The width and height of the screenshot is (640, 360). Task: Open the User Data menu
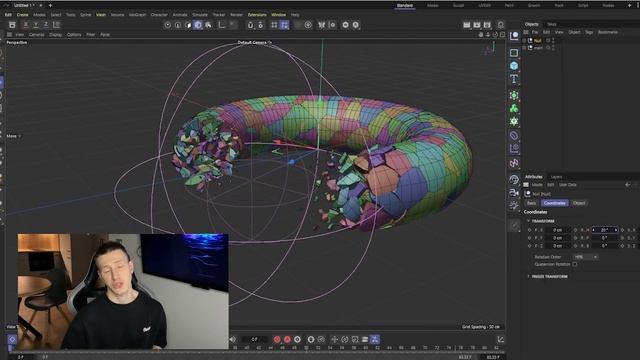click(x=568, y=185)
